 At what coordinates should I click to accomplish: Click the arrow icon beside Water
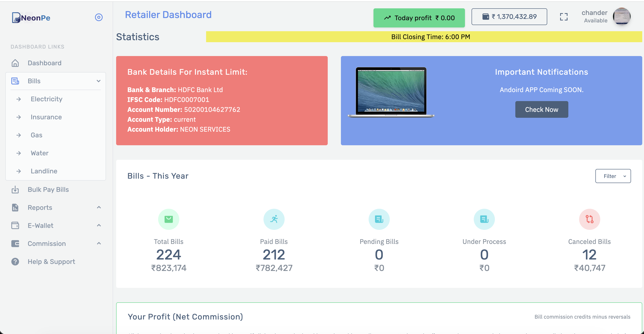coord(19,153)
